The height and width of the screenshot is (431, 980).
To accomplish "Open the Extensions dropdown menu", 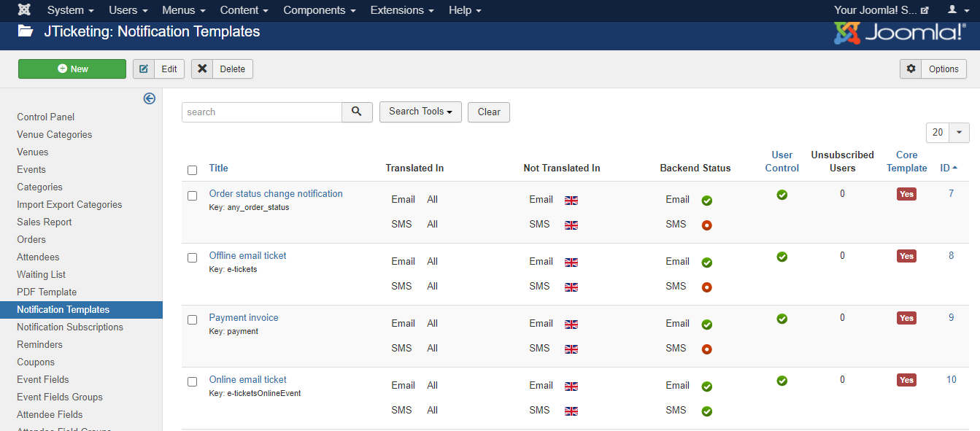I will pyautogui.click(x=402, y=10).
